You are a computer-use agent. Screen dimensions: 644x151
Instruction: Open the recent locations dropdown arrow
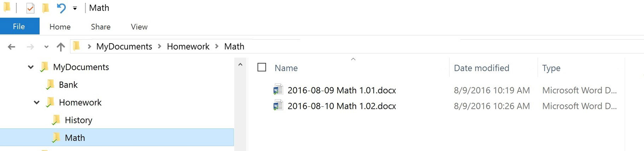pyautogui.click(x=46, y=47)
